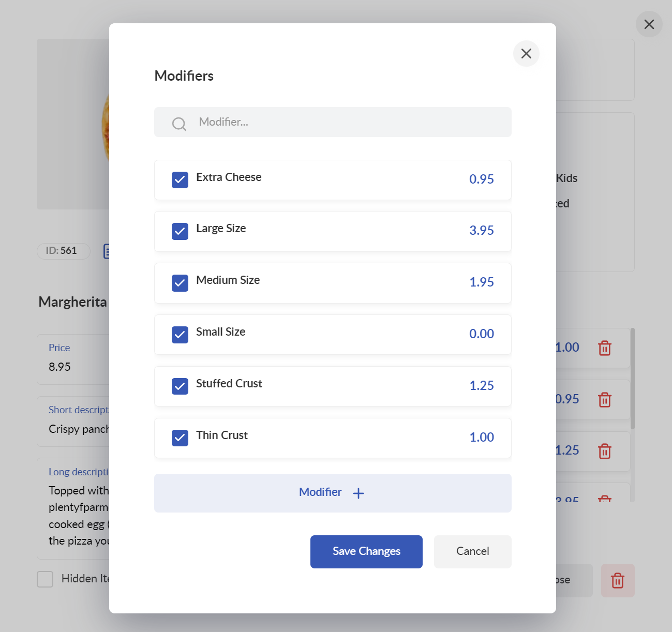Click the Thin Crust label

pyautogui.click(x=222, y=435)
